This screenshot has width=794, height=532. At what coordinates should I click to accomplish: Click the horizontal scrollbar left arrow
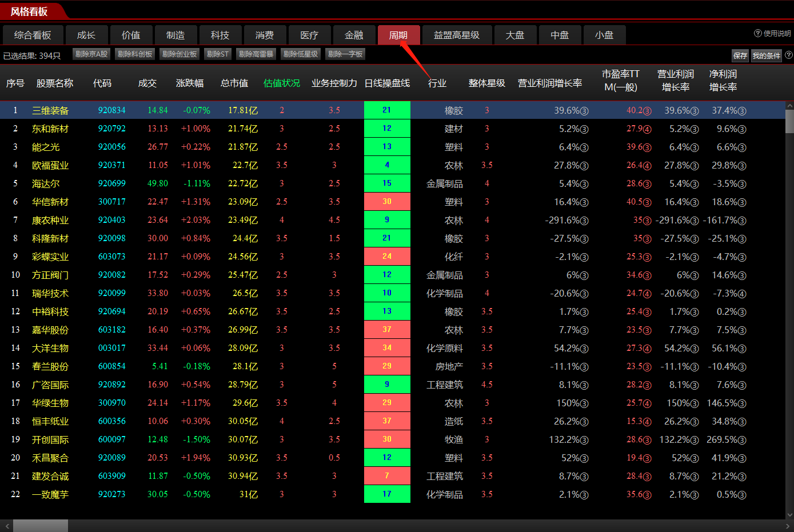6,526
